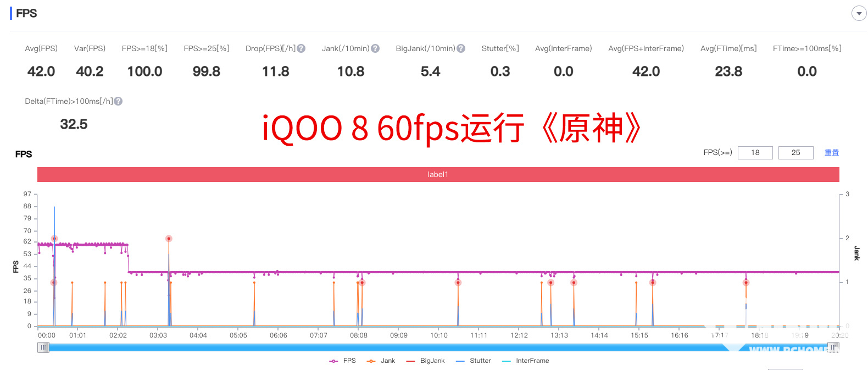The image size is (868, 370).
Task: Click the blue timeline range scrollbar
Action: point(438,347)
